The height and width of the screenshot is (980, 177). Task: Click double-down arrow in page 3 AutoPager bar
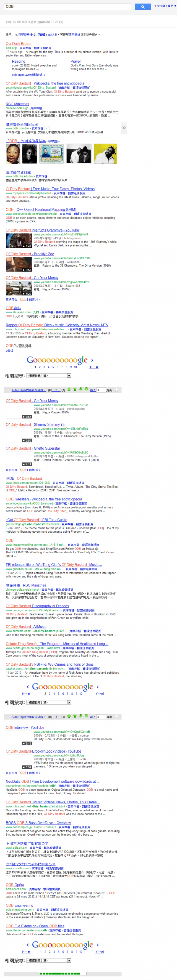tap(86, 716)
